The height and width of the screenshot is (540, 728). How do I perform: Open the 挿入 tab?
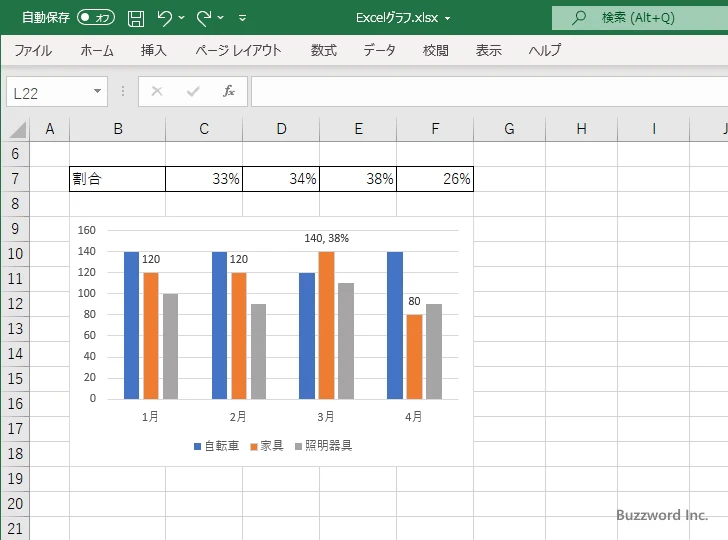click(154, 50)
